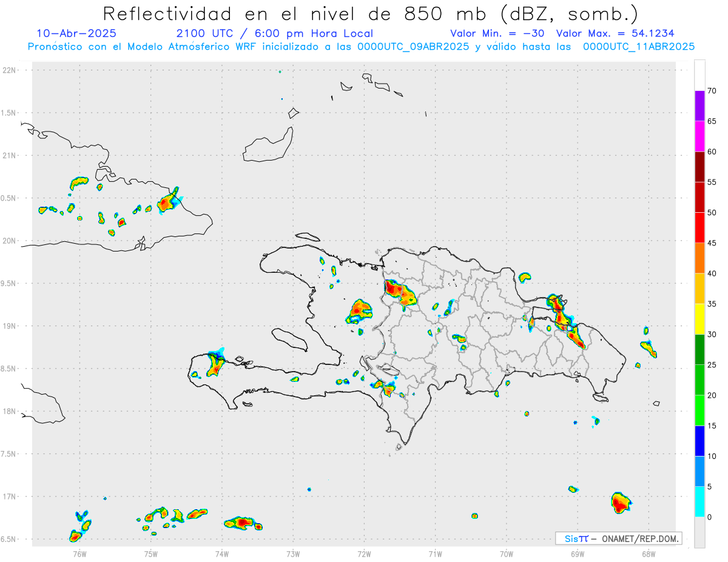Click the magenta 60–65 dBZ colorbar segment
Screen dimensions: 728x562
click(699, 136)
